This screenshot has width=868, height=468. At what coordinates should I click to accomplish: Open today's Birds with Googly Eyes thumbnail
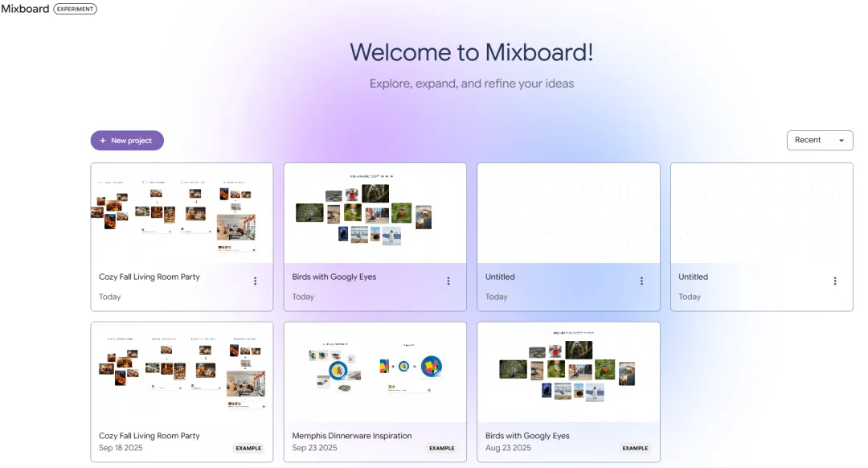[x=375, y=211]
